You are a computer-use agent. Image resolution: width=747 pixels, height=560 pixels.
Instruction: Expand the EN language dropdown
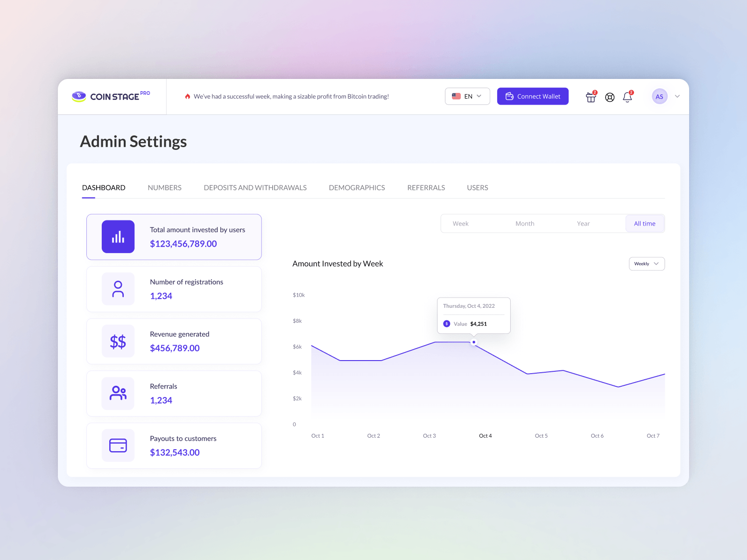(x=467, y=96)
